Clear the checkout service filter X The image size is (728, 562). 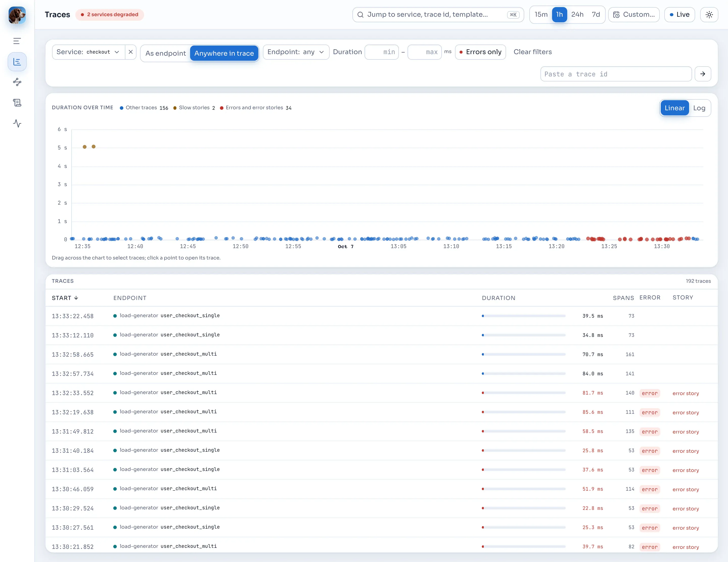(x=131, y=52)
